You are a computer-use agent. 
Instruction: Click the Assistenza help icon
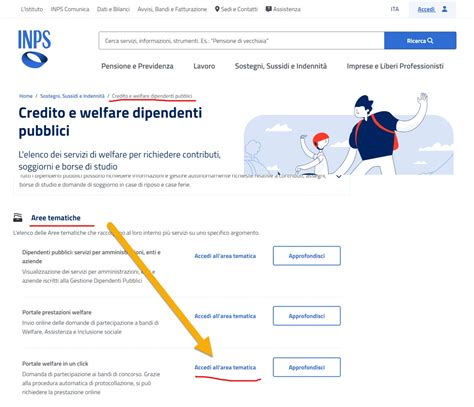point(268,9)
